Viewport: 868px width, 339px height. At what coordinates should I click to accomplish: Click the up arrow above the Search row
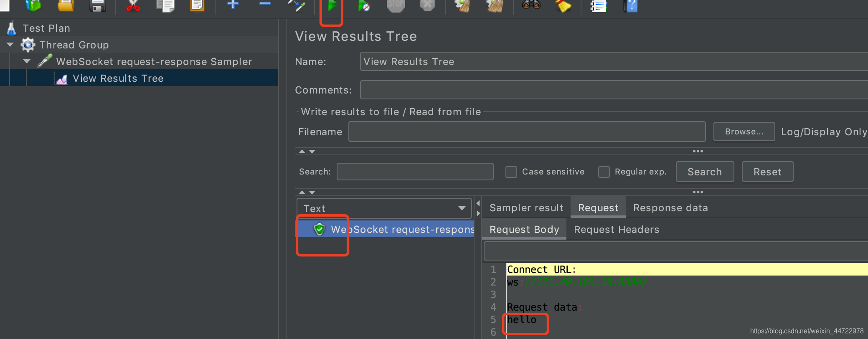[302, 151]
